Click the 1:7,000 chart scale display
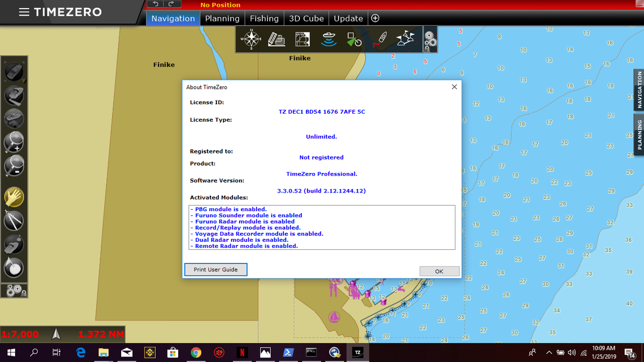 click(x=20, y=334)
